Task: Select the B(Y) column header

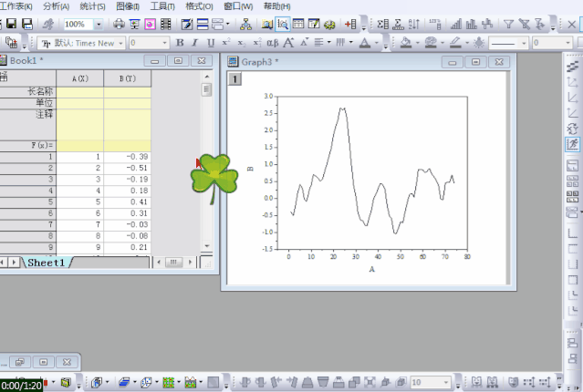Action: tap(127, 79)
